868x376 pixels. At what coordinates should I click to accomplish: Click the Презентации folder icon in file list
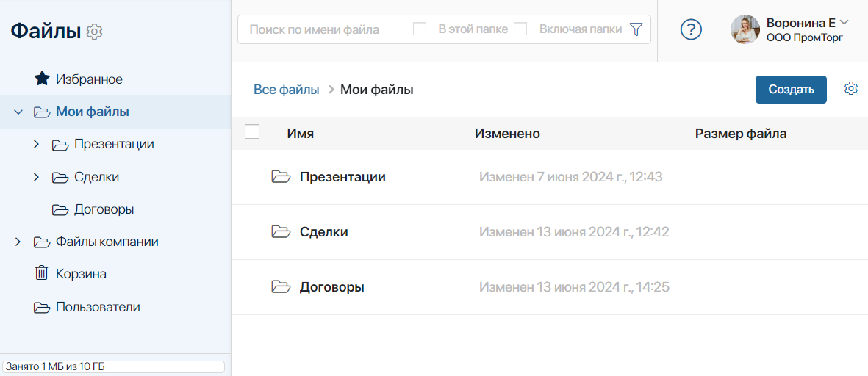click(281, 177)
